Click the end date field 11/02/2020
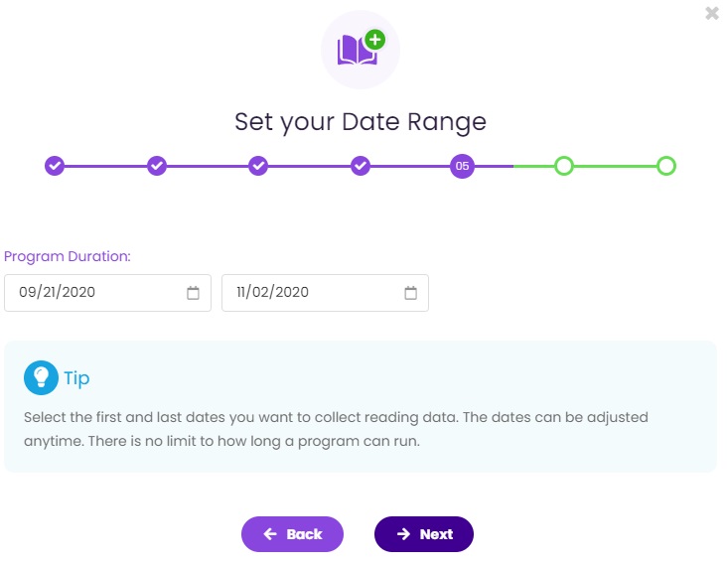The height and width of the screenshot is (565, 728). (x=325, y=293)
